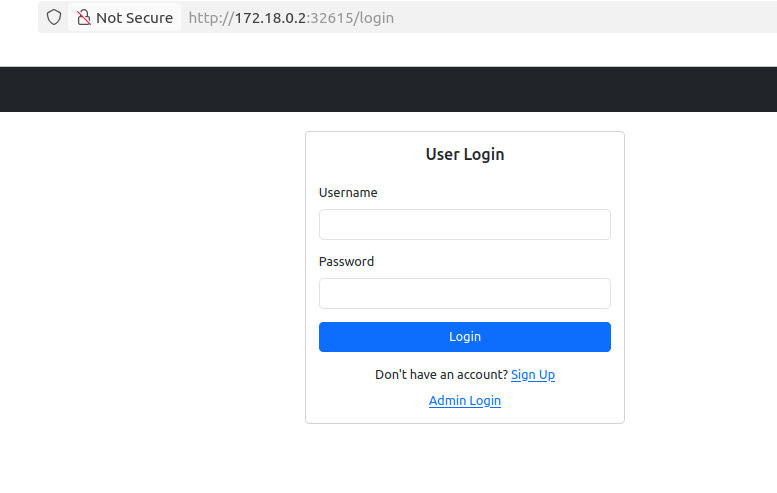
Task: Click the dark navigation bar
Action: [388, 90]
